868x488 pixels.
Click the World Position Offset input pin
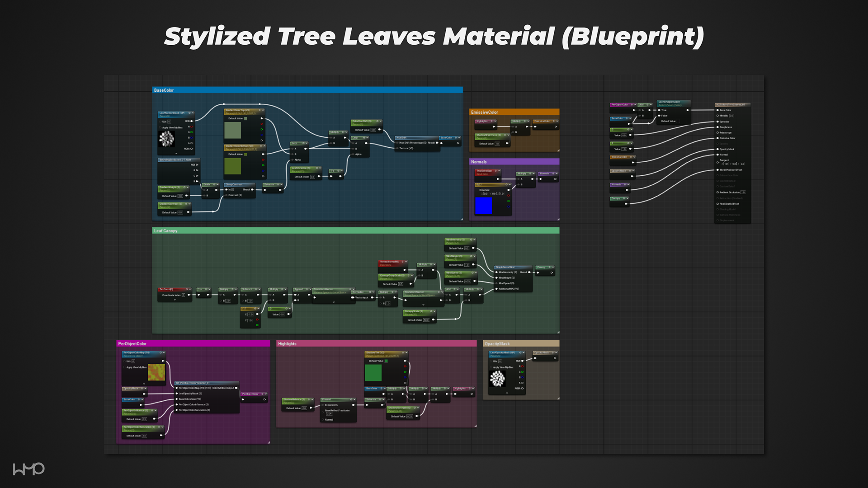click(717, 170)
